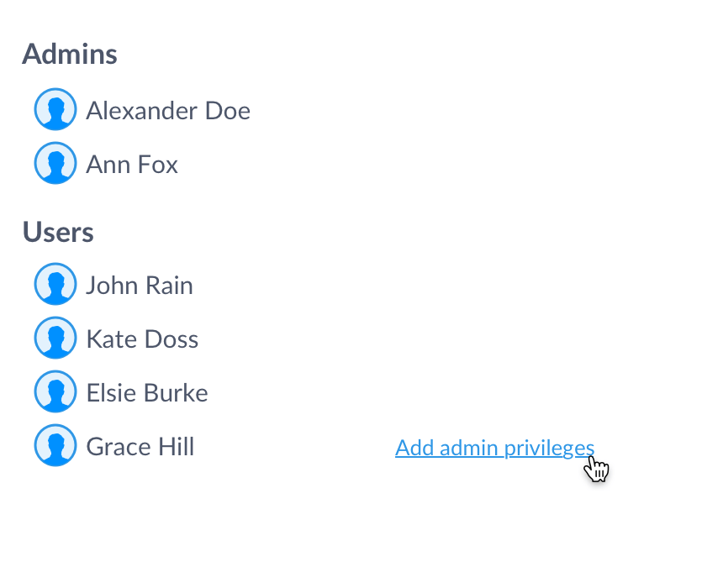Click the surname Rain in Users list
This screenshot has height=588, width=723.
tap(170, 286)
